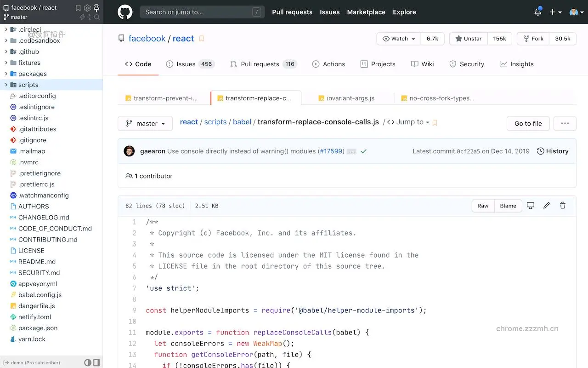Open the Octotree file search magnifier icon

(x=97, y=17)
